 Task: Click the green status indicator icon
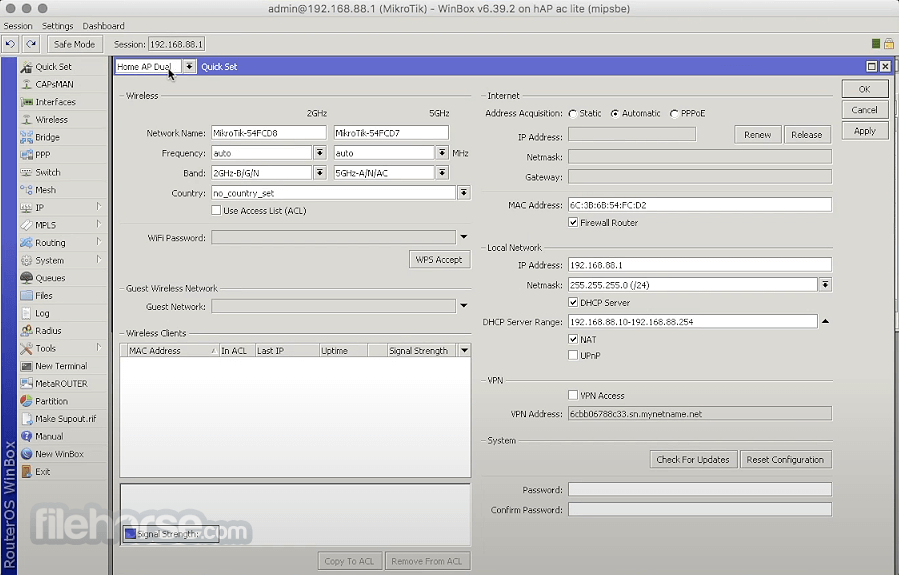point(875,44)
